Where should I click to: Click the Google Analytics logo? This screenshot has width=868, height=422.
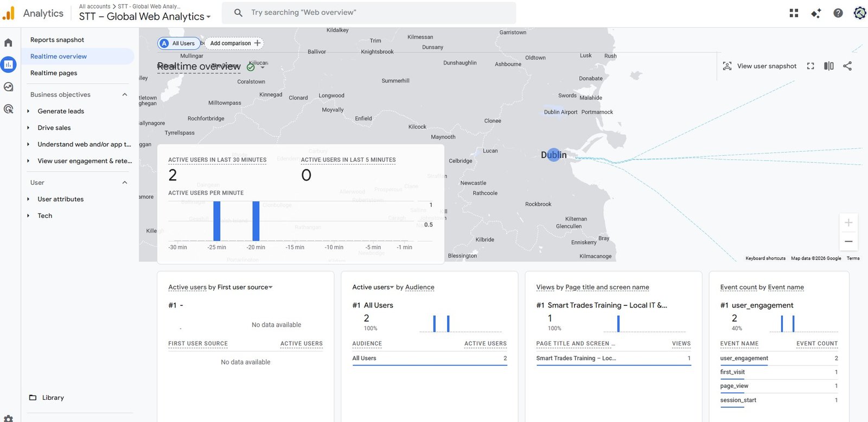9,13
